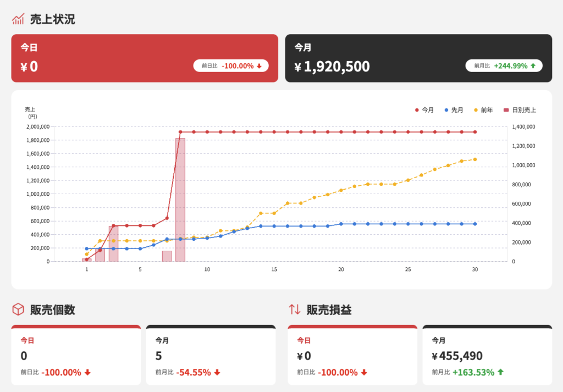Hide the 先月 series via legend
The height and width of the screenshot is (392, 563).
(454, 110)
